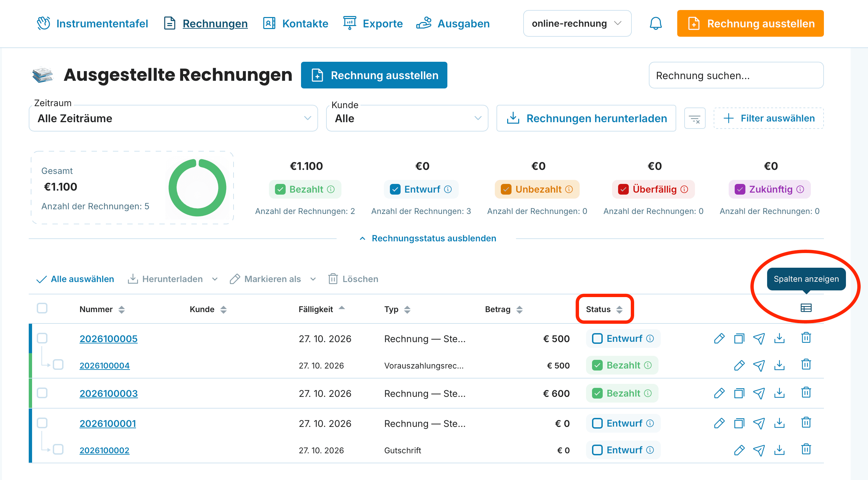The height and width of the screenshot is (480, 868).
Task: Select row checkbox for invoice 2026100004
Action: (x=58, y=365)
